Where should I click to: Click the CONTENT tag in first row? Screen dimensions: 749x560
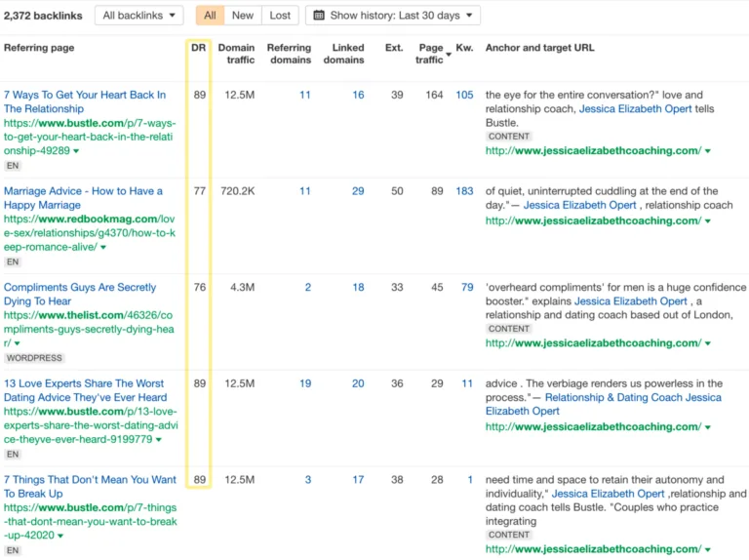[x=509, y=137]
